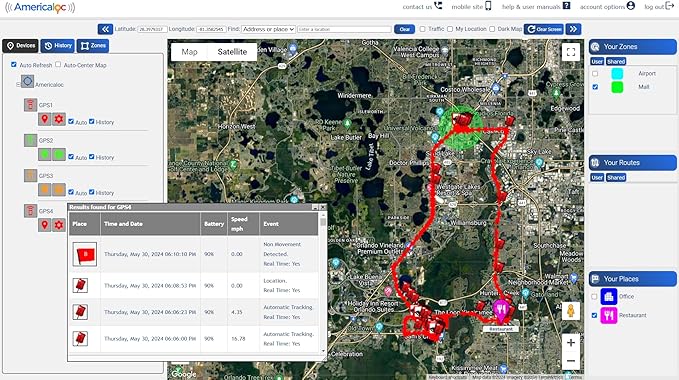Check the Airport zone checkbox
The image size is (679, 380).
pos(595,74)
